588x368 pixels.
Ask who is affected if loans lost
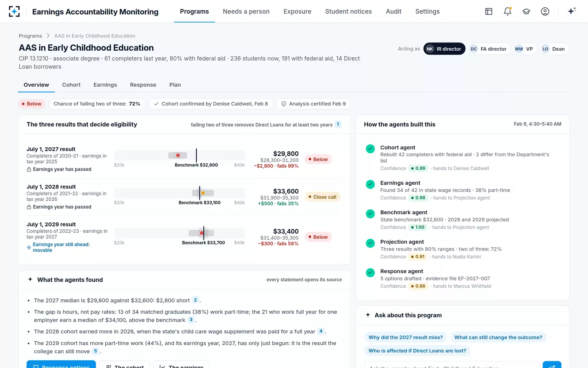[417, 351]
